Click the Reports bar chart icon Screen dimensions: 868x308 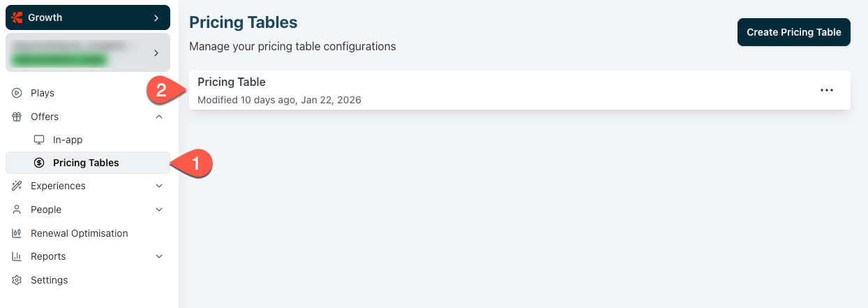pyautogui.click(x=17, y=256)
